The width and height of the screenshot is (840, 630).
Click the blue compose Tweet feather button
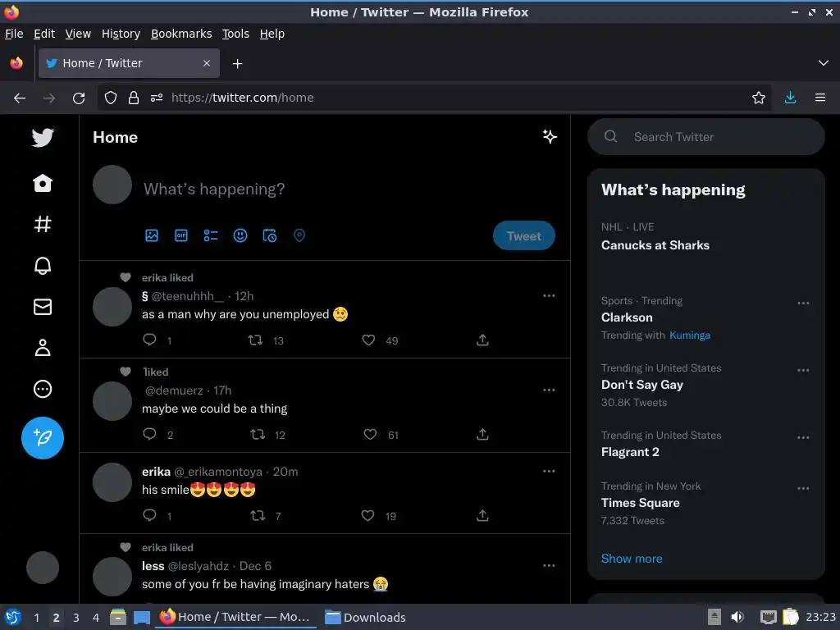click(43, 438)
